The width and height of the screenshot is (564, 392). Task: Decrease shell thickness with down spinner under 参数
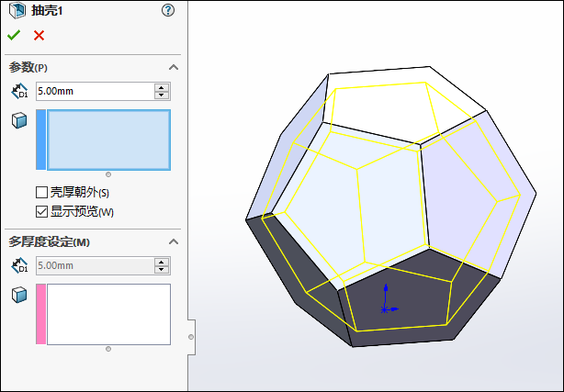(162, 95)
